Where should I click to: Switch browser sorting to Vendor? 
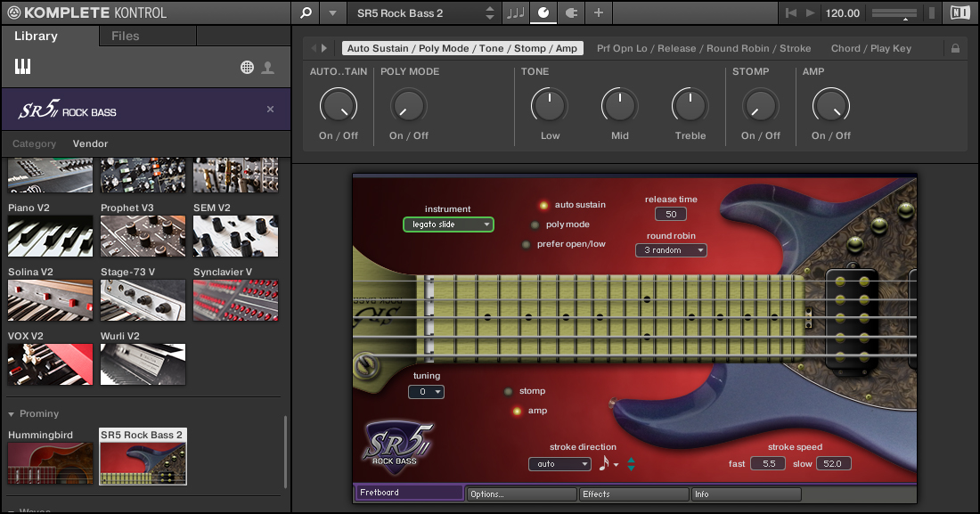pos(90,143)
